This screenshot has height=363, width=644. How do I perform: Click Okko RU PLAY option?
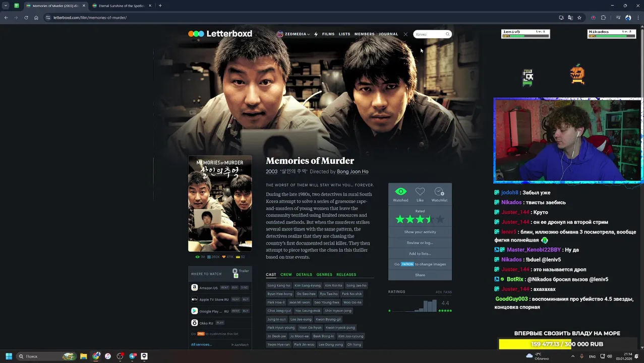[x=220, y=323]
